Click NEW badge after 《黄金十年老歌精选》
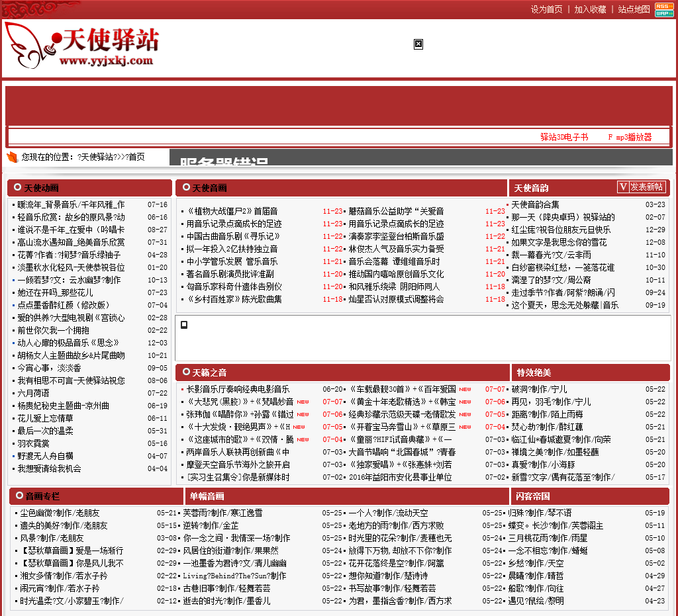Image resolution: width=678 pixels, height=616 pixels. coord(465,402)
